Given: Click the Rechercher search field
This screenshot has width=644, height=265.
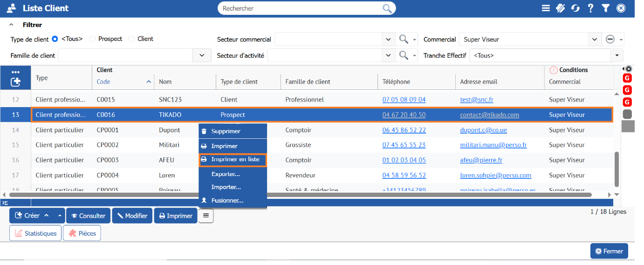Looking at the screenshot, I should pos(298,8).
